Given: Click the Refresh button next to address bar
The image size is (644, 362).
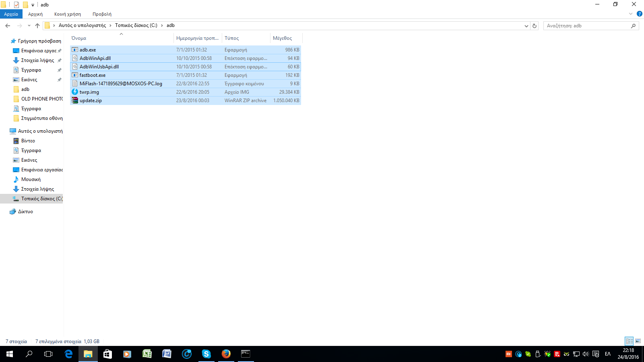Looking at the screenshot, I should point(535,26).
